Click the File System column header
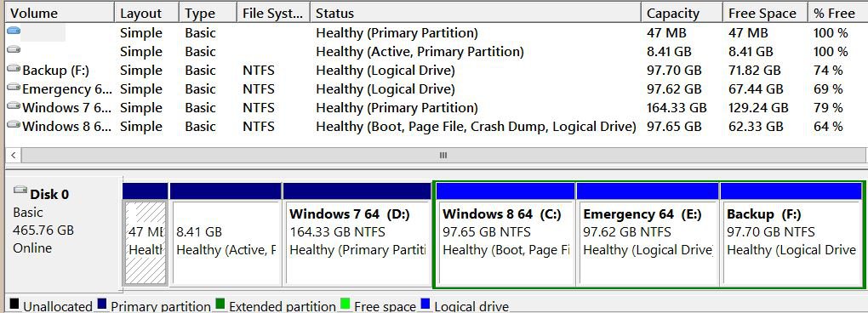This screenshot has width=868, height=313. click(273, 13)
